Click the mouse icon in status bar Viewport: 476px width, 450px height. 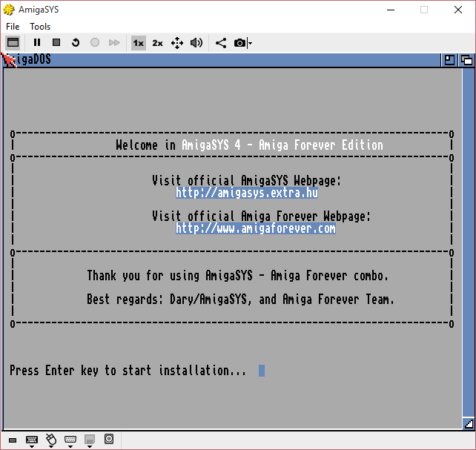pos(51,439)
